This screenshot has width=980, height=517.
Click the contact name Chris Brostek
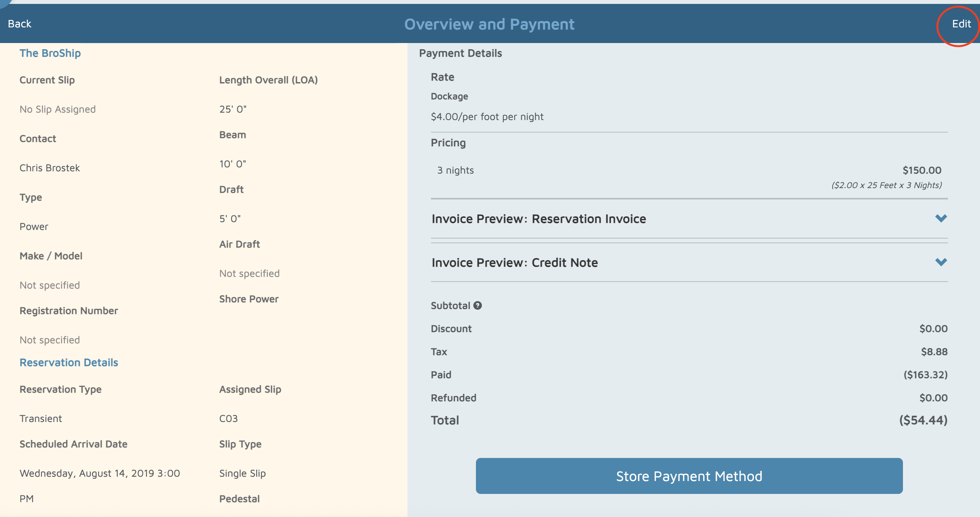click(x=50, y=168)
